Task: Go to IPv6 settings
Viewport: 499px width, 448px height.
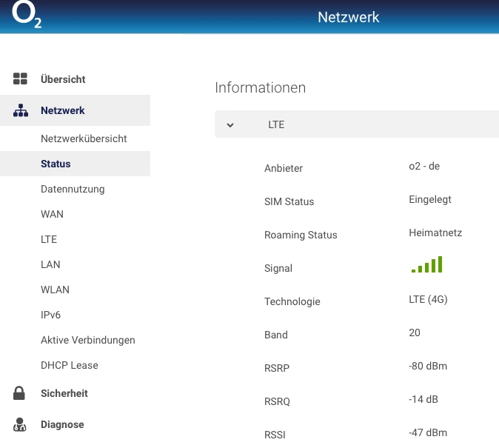Action: [50, 315]
